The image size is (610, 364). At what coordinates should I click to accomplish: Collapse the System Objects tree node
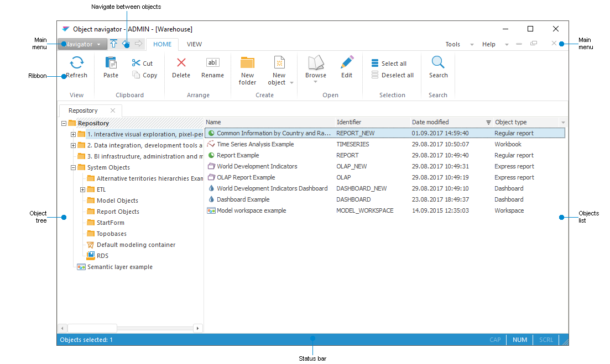[74, 167]
